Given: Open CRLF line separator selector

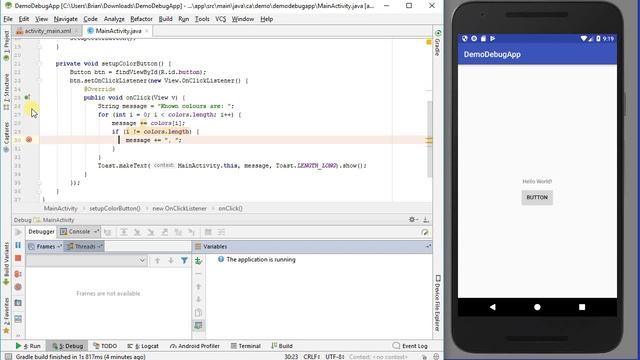Looking at the screenshot, I should tap(311, 357).
